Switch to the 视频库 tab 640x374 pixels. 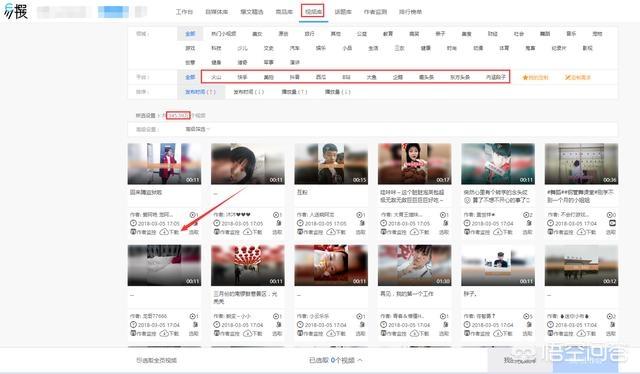pos(313,12)
